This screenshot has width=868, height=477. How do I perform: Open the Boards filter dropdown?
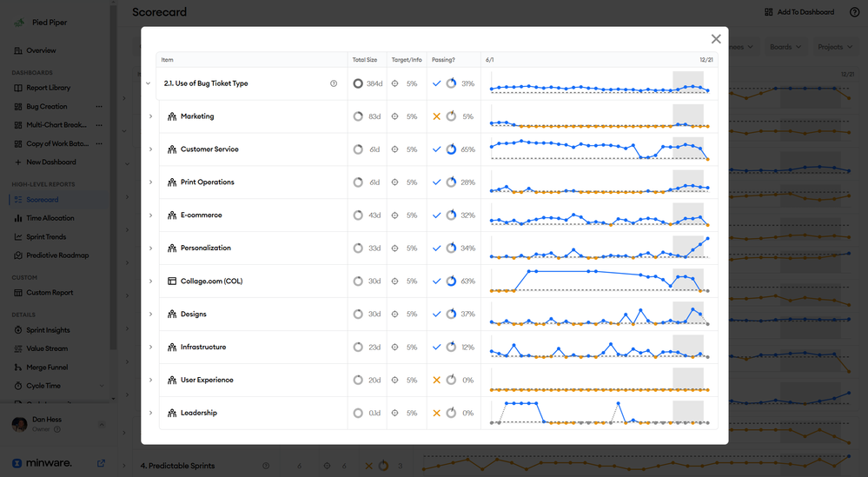(785, 47)
